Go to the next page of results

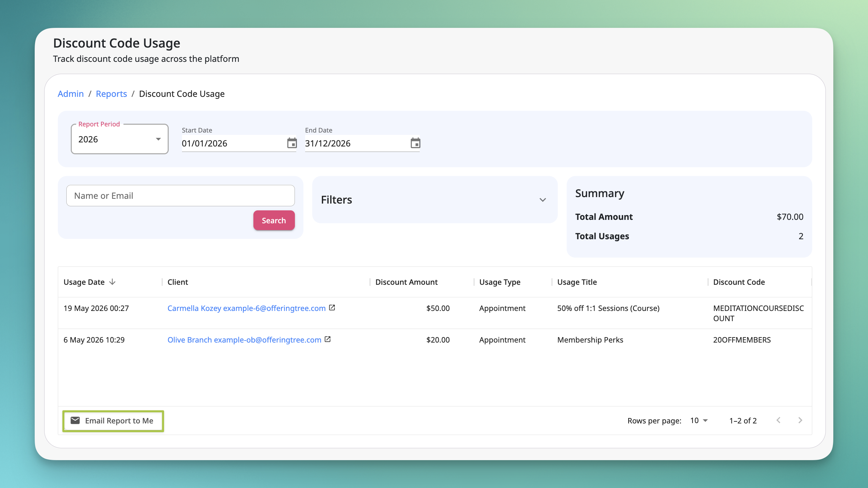[x=800, y=420]
